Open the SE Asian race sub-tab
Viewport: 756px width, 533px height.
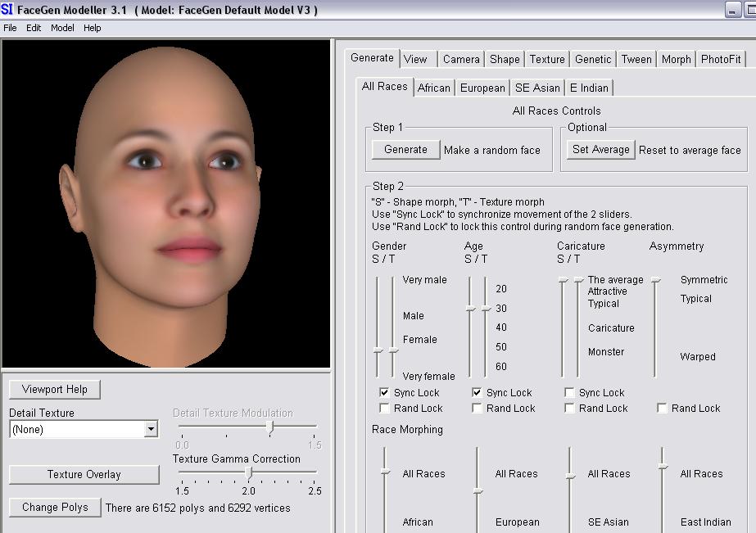coord(537,88)
